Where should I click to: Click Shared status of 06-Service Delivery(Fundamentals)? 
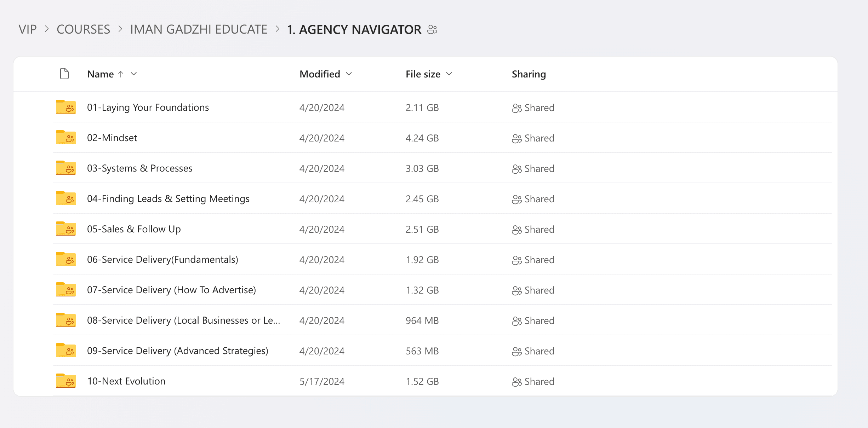pos(533,260)
